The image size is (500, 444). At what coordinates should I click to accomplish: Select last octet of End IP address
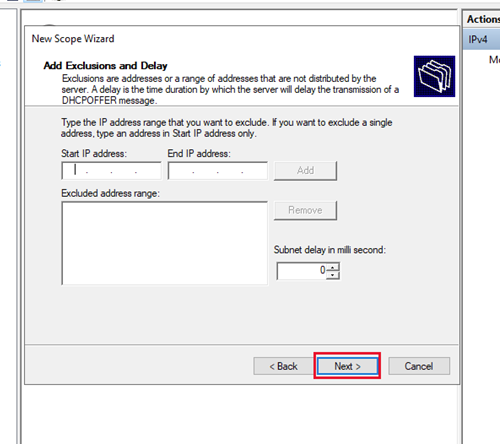(254, 171)
